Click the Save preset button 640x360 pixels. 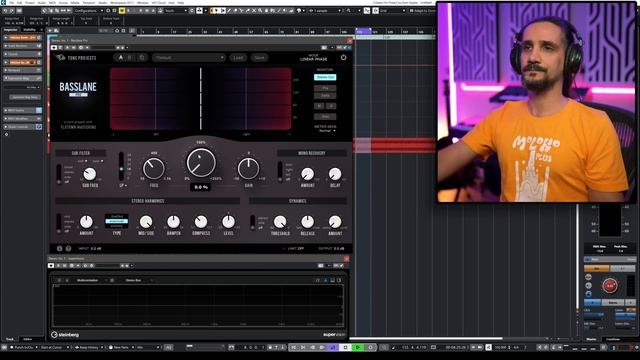[x=260, y=58]
